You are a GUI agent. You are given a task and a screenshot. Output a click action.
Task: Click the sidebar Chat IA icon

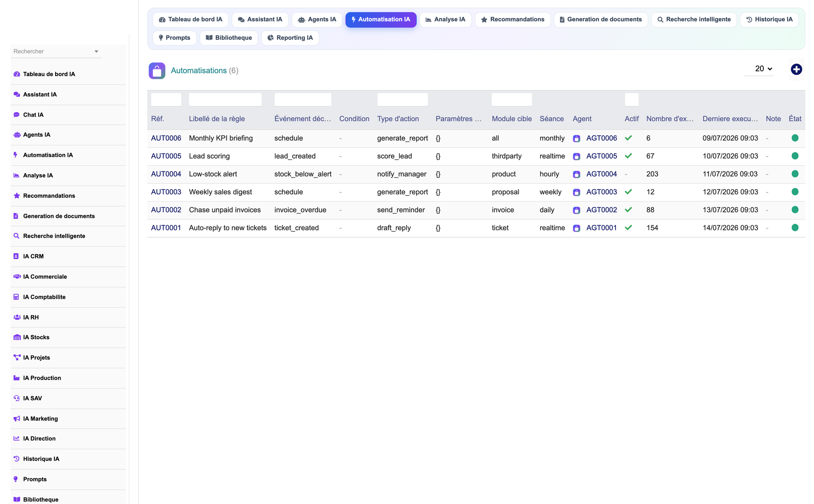point(17,115)
